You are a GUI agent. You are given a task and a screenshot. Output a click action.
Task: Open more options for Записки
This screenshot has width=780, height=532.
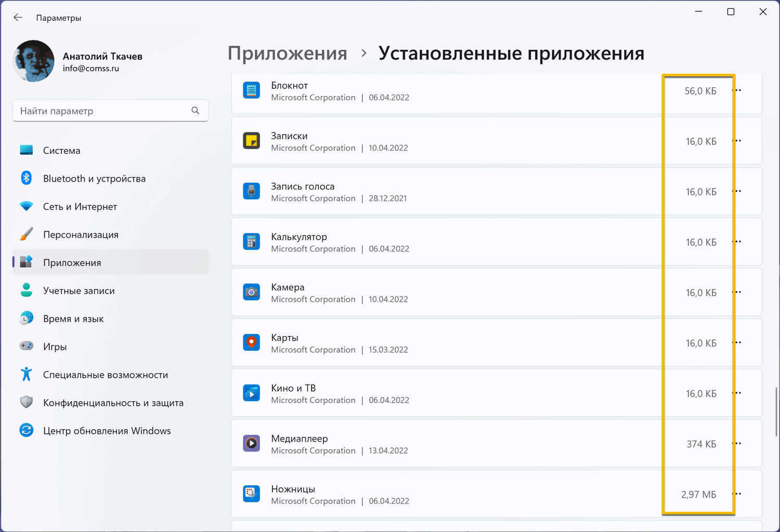click(737, 141)
